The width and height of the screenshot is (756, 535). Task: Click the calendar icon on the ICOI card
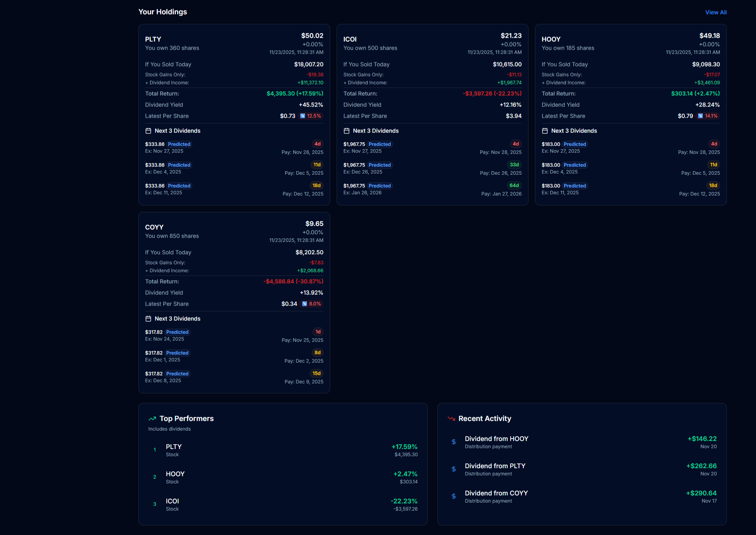(x=346, y=130)
